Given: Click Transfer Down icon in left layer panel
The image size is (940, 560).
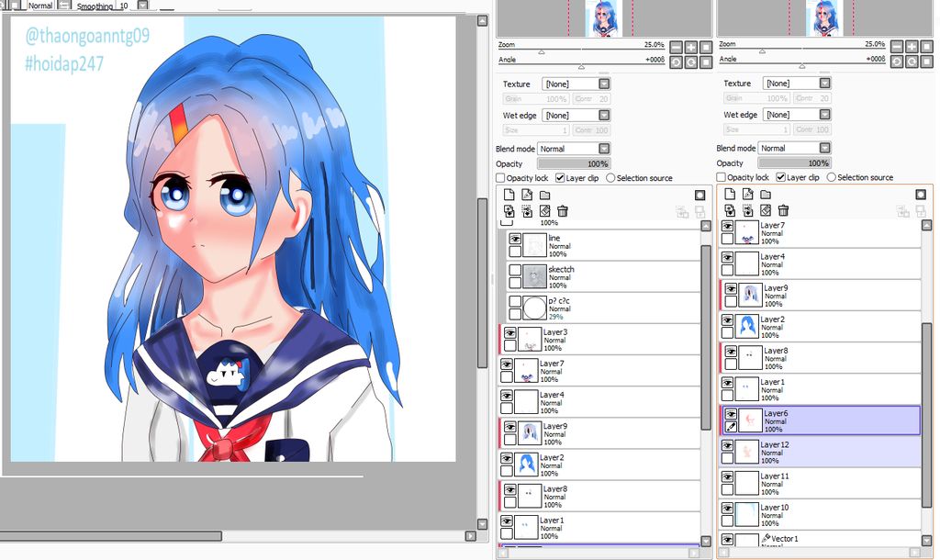Looking at the screenshot, I should pos(509,211).
